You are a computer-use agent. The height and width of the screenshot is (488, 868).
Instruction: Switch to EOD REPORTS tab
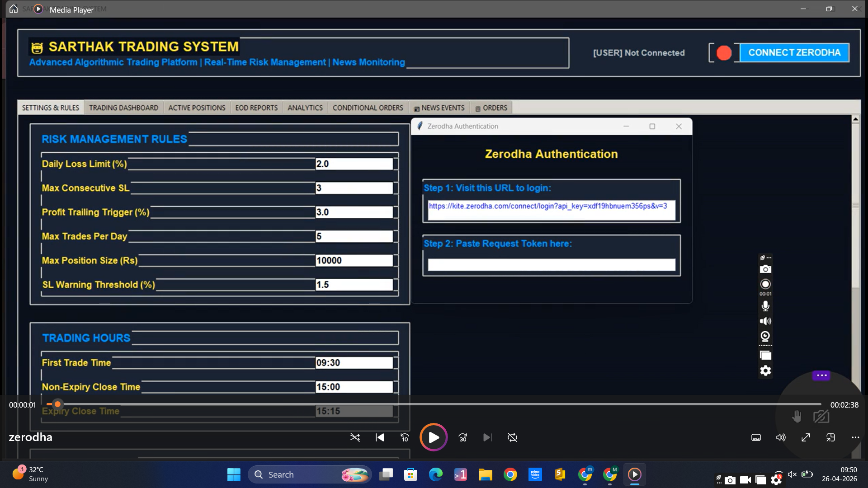click(256, 108)
